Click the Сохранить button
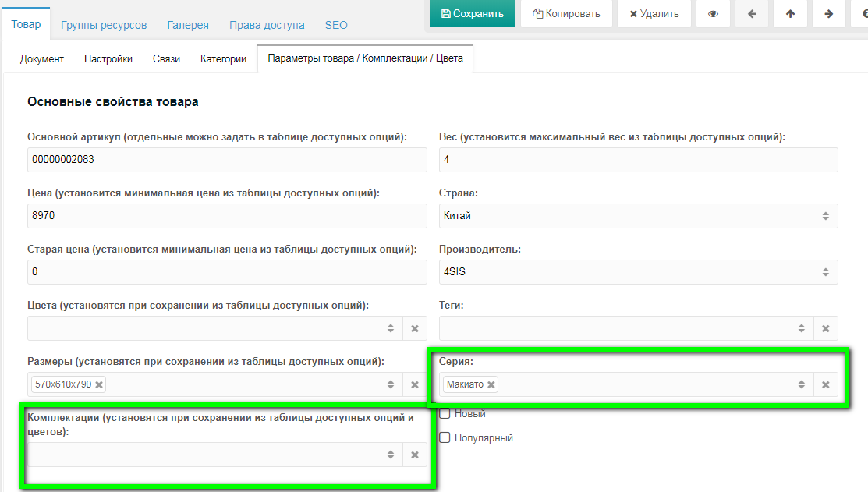 pos(472,14)
